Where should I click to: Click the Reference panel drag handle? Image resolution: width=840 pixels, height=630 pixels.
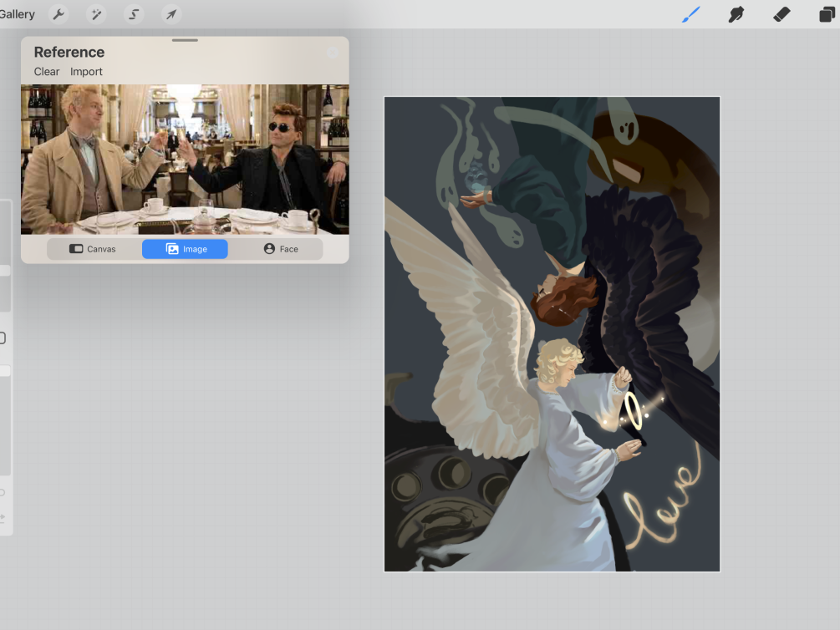[x=185, y=40]
